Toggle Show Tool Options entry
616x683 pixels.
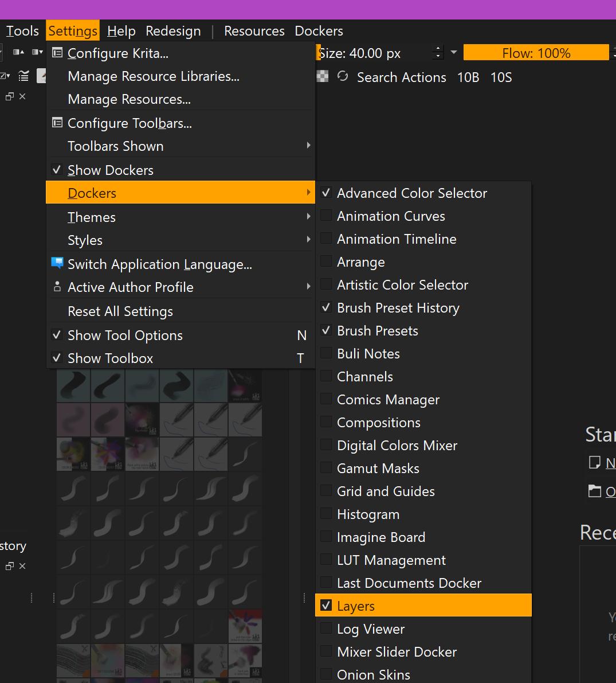pos(181,335)
